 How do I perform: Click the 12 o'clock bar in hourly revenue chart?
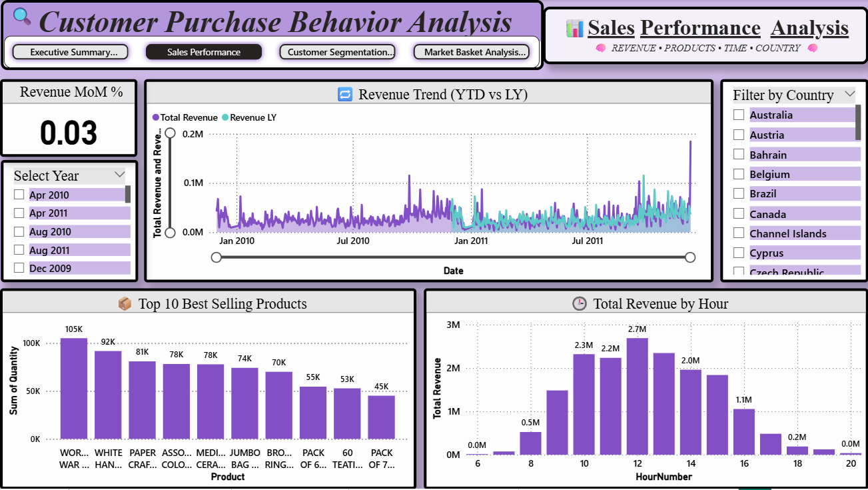click(x=637, y=396)
